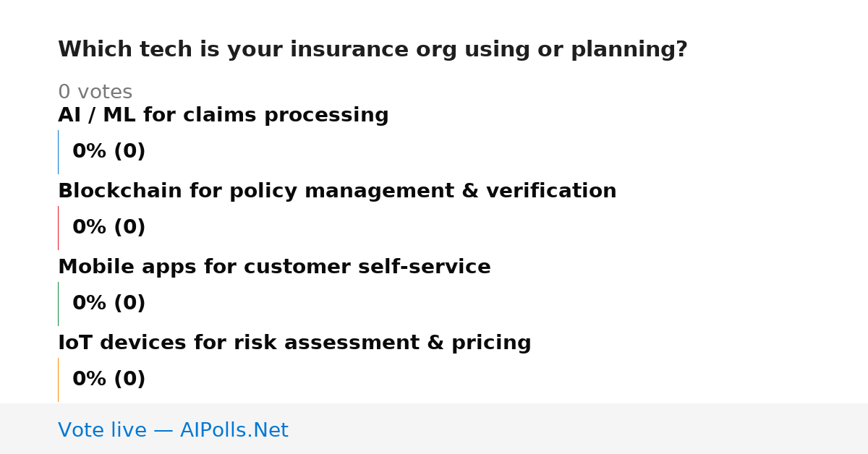Screen dimensions: 868x454
Task: Click the words claims processing in first option
Action: [326, 116]
